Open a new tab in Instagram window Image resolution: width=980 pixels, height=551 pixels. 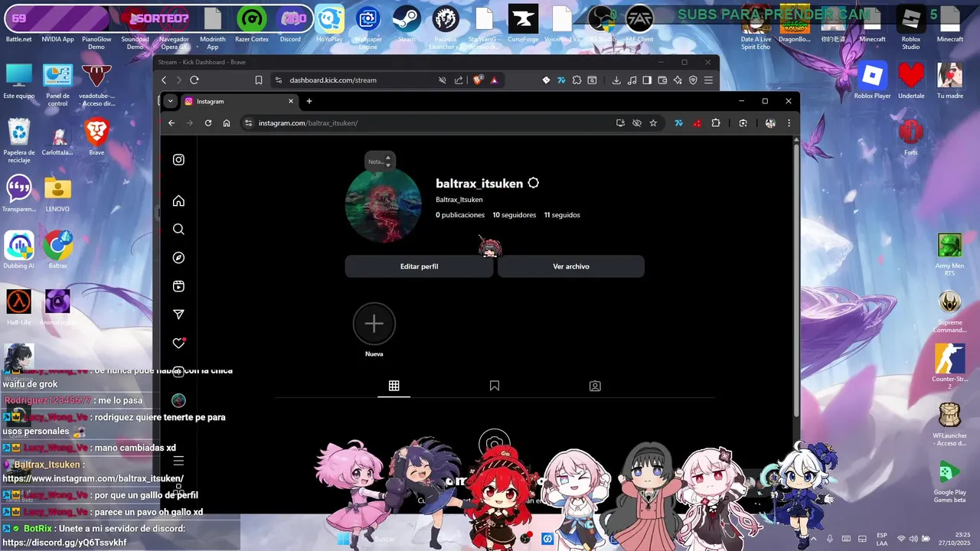pos(309,101)
